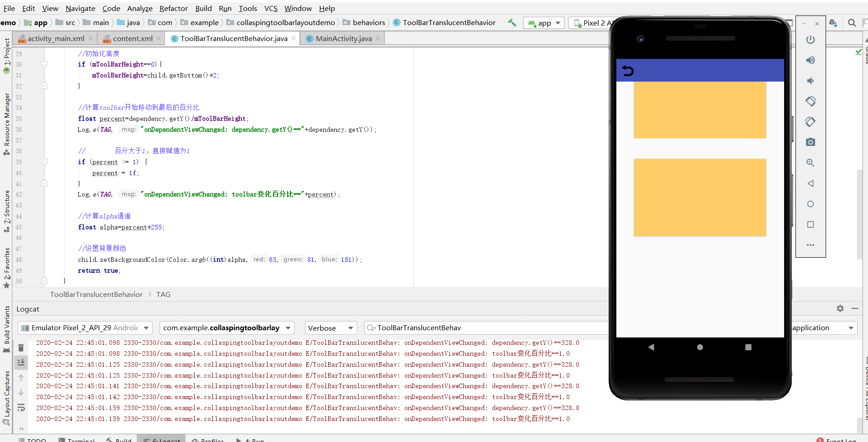Click the TAG breadcrumb below the editor
The height and width of the screenshot is (442, 868).
[163, 295]
